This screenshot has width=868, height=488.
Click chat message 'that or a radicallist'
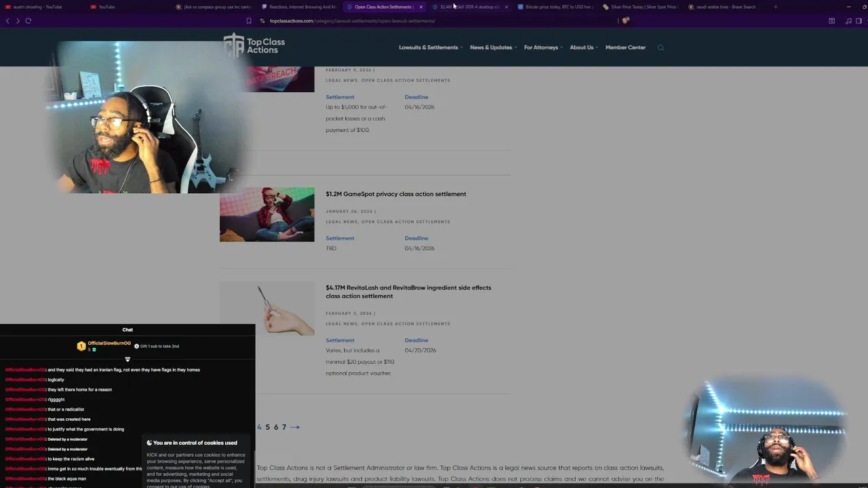click(66, 409)
